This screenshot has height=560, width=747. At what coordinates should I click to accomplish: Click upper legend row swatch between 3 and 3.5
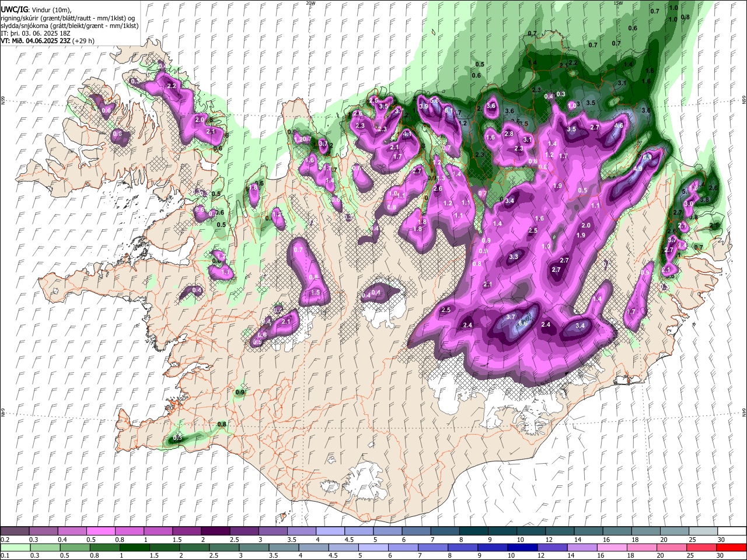(273, 531)
